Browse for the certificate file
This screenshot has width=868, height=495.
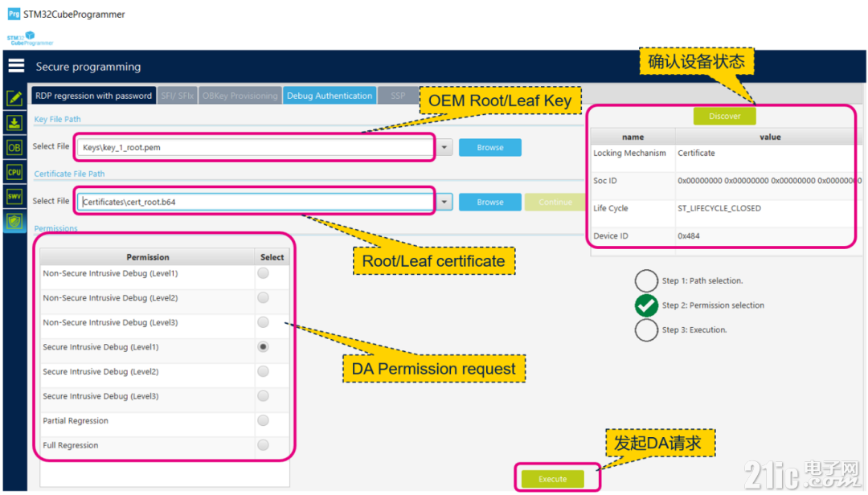[490, 202]
